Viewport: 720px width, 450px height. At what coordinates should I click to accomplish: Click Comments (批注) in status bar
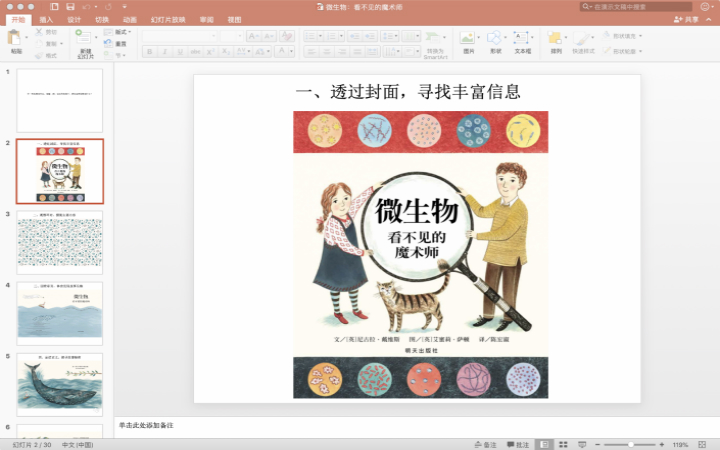518,444
